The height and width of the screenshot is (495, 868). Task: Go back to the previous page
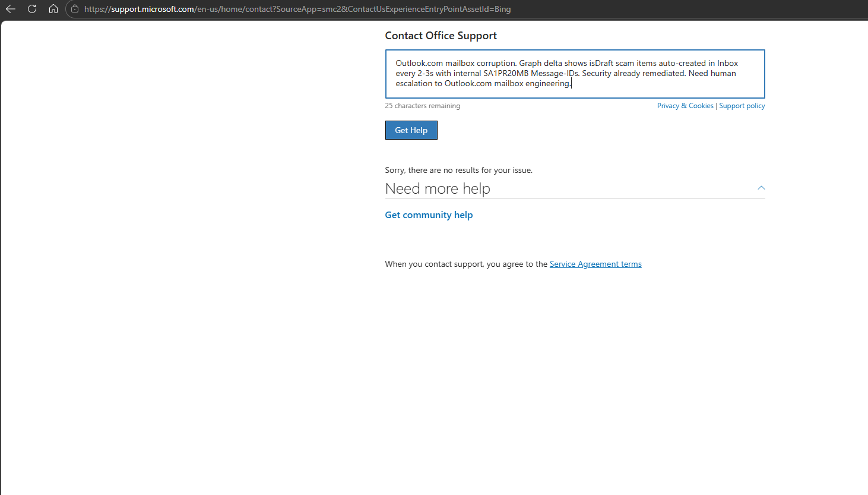pos(11,9)
